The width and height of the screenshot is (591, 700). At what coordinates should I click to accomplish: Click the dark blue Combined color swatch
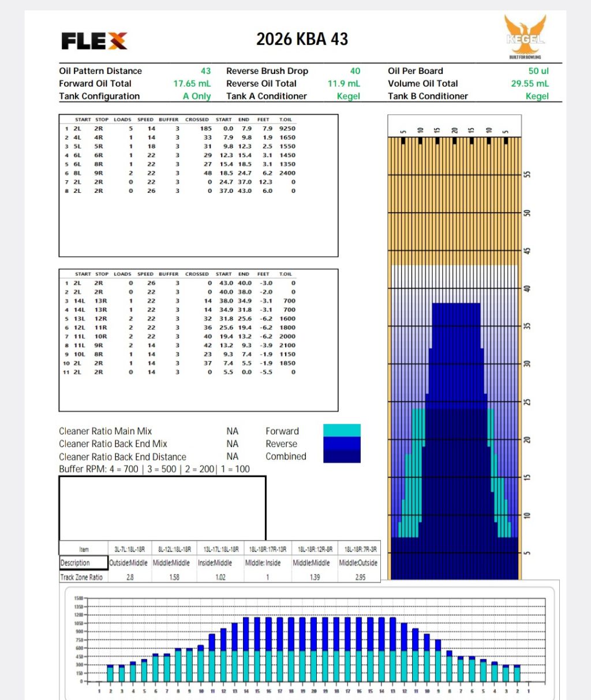tap(342, 456)
